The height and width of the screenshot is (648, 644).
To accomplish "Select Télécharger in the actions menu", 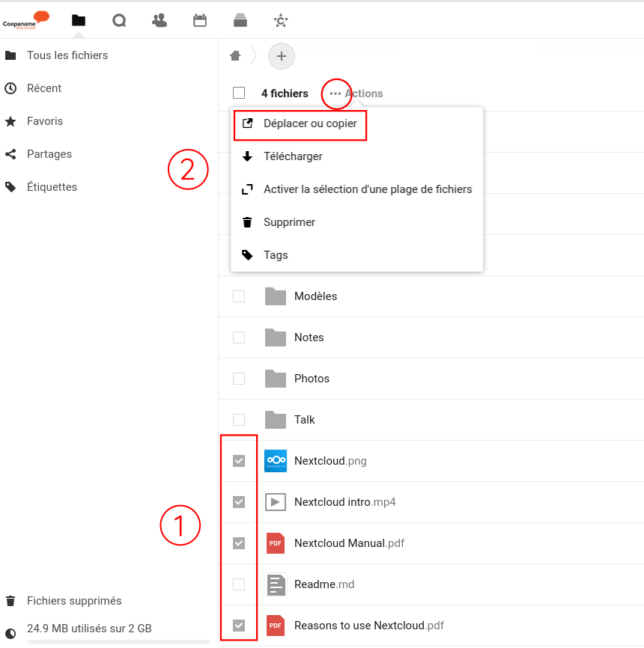I will tap(293, 156).
